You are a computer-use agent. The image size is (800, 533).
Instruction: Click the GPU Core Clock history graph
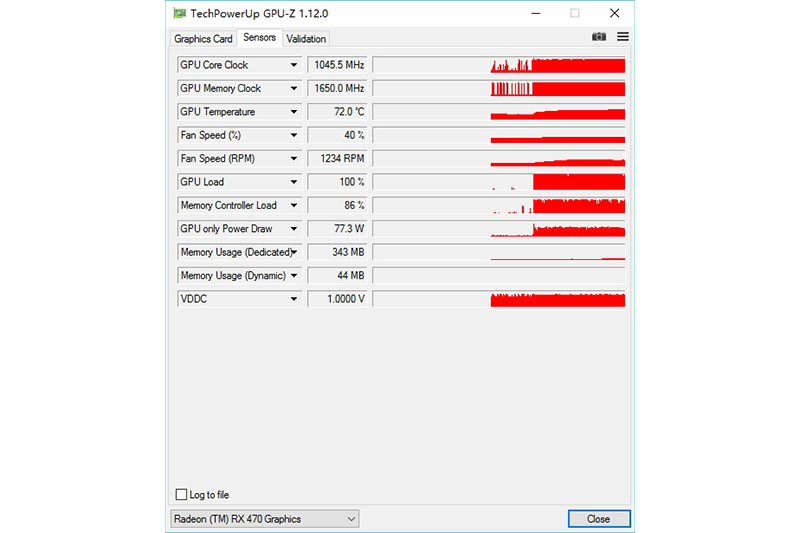tap(499, 65)
